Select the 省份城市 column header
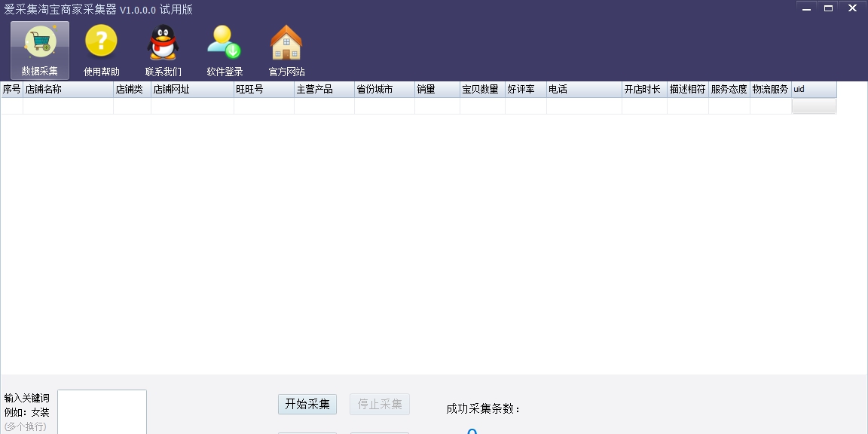The image size is (868, 434). tap(384, 89)
